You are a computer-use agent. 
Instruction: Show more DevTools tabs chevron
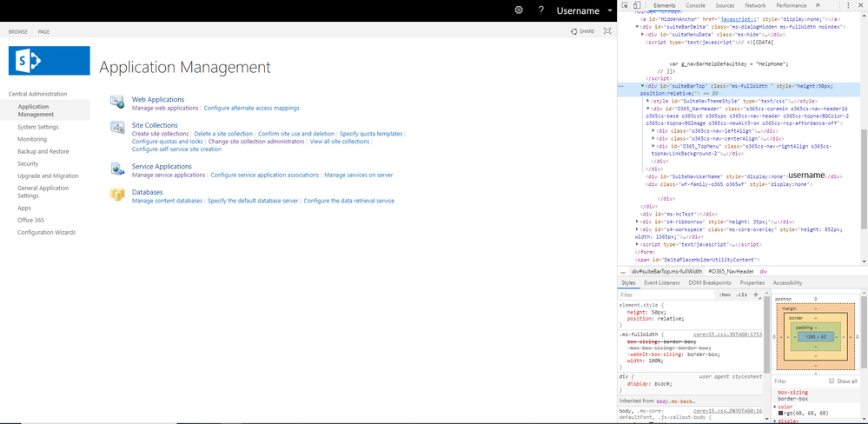click(x=818, y=5)
